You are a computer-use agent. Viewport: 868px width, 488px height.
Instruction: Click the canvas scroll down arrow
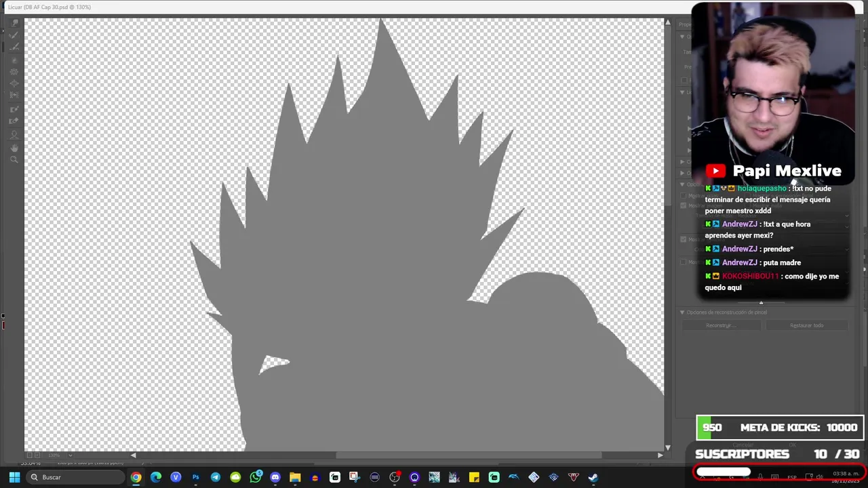click(668, 447)
